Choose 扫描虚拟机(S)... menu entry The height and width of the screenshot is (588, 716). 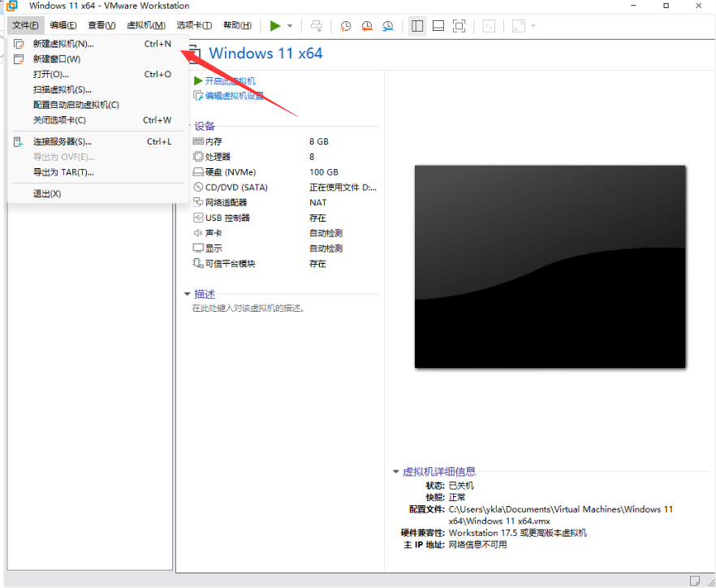click(x=97, y=89)
